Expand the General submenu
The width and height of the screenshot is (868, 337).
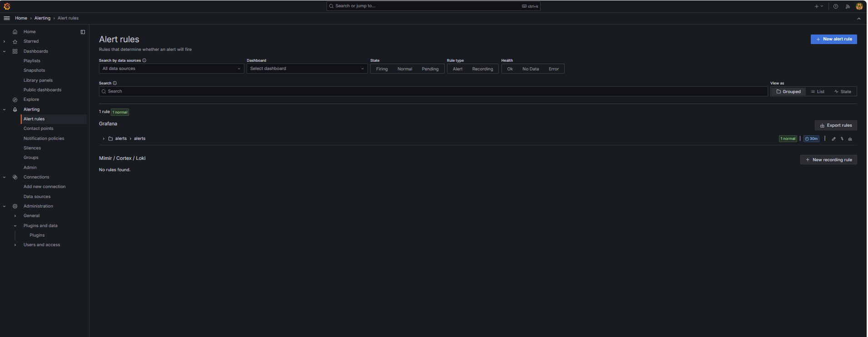click(x=15, y=216)
